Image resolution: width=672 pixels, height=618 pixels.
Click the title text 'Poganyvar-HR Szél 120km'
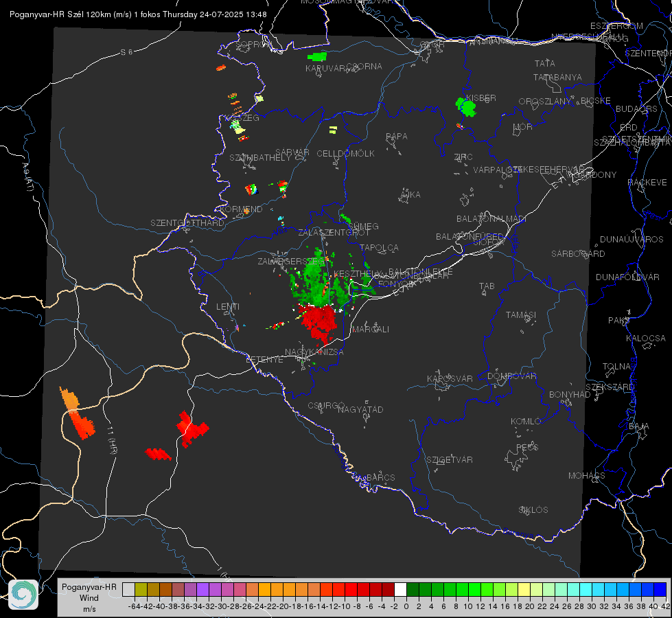click(x=61, y=14)
